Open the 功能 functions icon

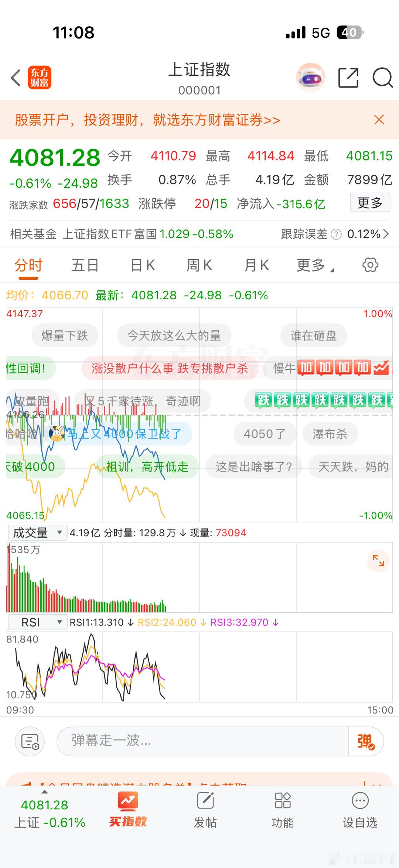(x=283, y=810)
